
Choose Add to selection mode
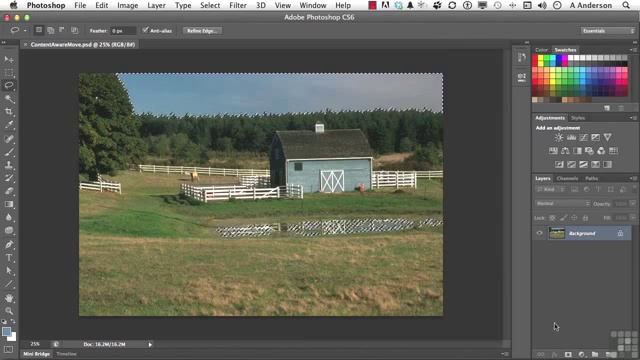(51, 30)
